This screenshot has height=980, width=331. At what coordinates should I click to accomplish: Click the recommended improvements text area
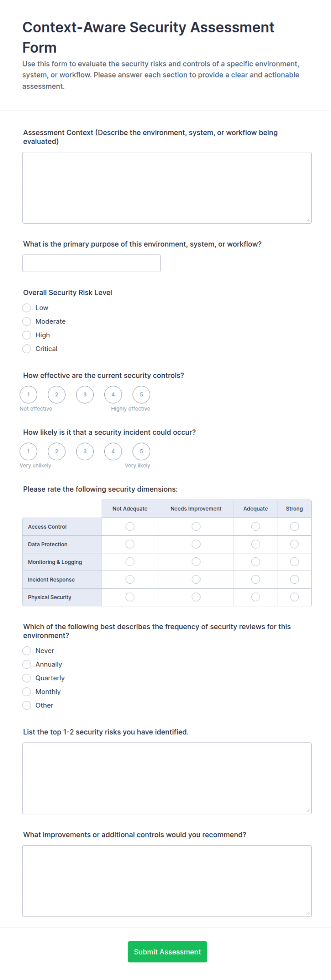(x=167, y=881)
